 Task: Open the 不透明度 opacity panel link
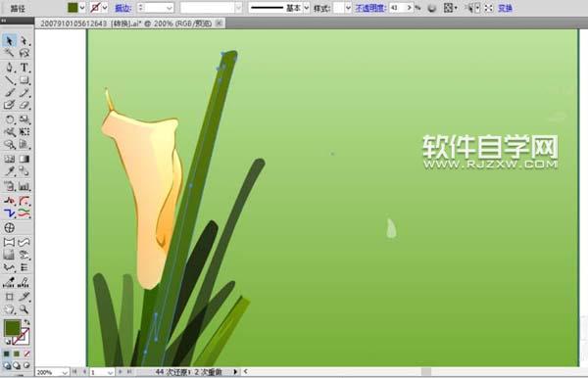370,8
